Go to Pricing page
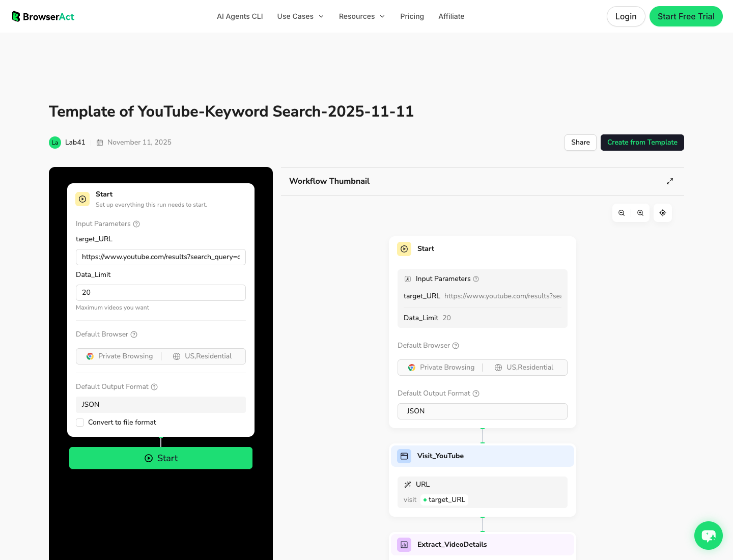 coord(412,16)
